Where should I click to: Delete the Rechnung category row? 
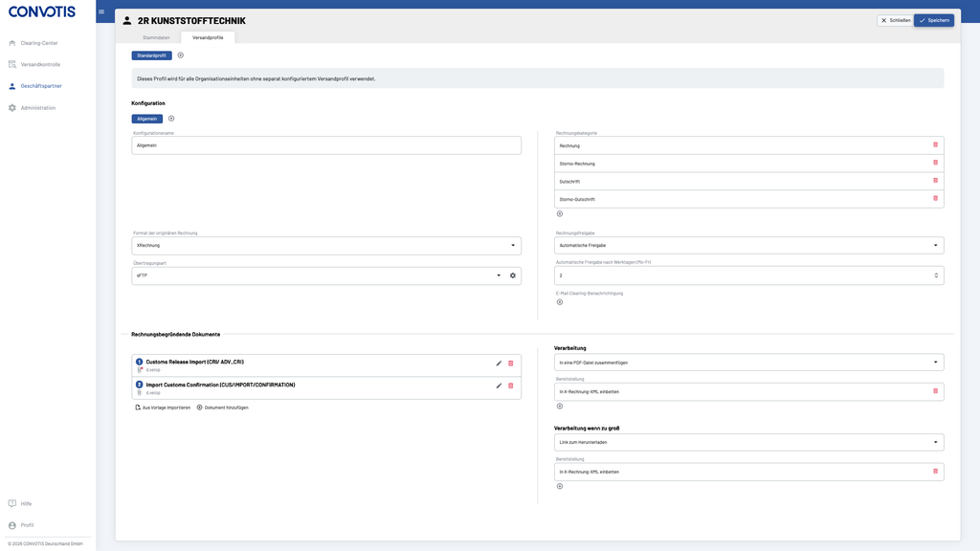click(x=936, y=145)
